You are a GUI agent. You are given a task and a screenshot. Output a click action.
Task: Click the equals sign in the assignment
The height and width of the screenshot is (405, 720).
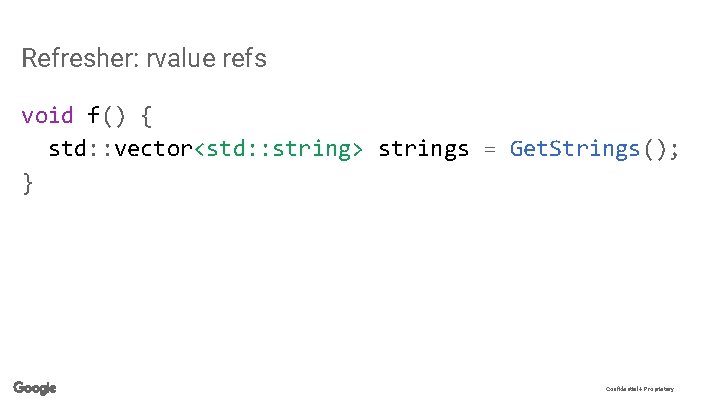click(x=490, y=149)
